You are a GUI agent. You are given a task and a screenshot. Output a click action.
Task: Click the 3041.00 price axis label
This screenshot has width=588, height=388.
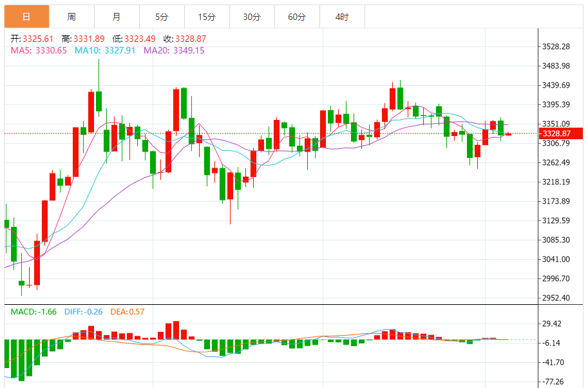click(556, 259)
